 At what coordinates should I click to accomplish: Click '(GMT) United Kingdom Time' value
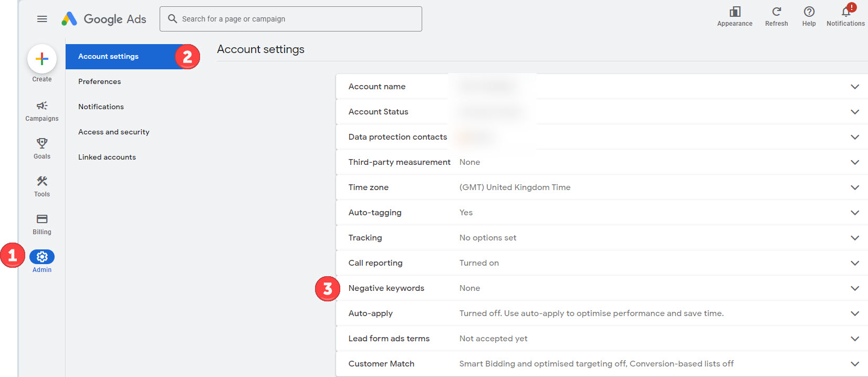[515, 187]
